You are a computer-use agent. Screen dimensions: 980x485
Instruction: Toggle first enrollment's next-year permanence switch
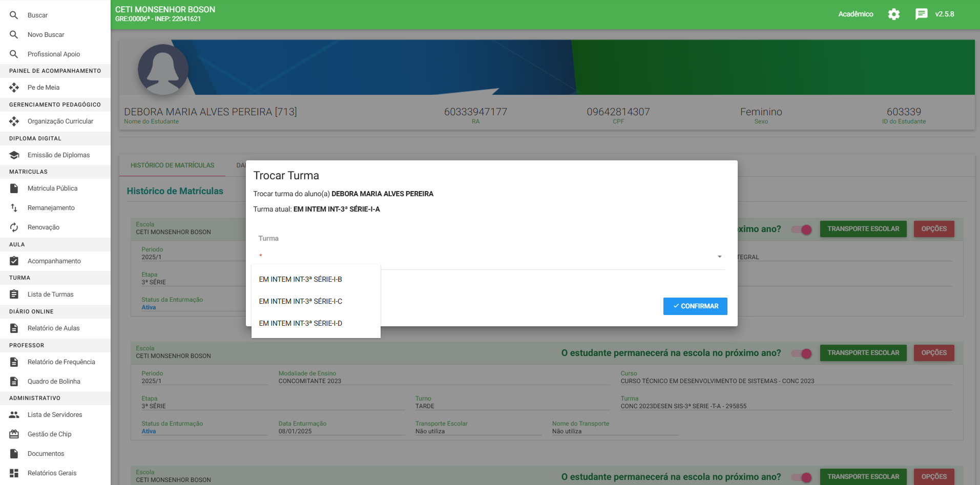802,229
